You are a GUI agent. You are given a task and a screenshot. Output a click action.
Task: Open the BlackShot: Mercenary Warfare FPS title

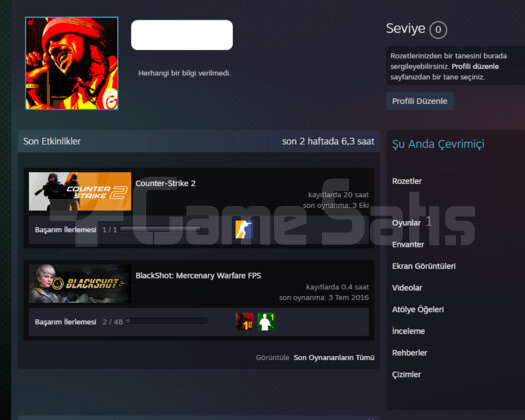(x=198, y=276)
